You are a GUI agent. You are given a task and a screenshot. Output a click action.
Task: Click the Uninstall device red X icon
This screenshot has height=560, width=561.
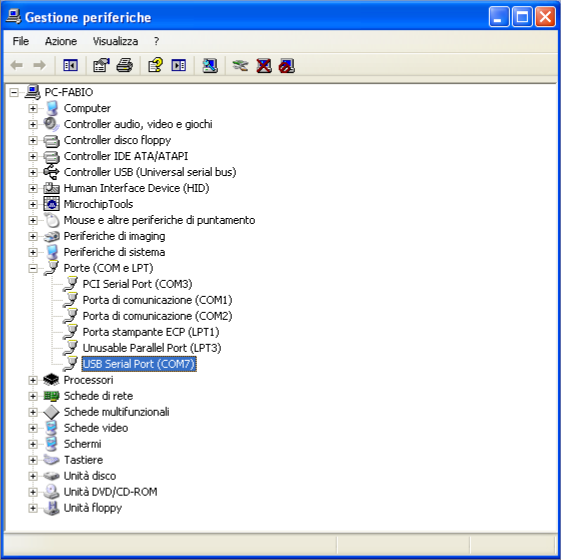tap(264, 65)
